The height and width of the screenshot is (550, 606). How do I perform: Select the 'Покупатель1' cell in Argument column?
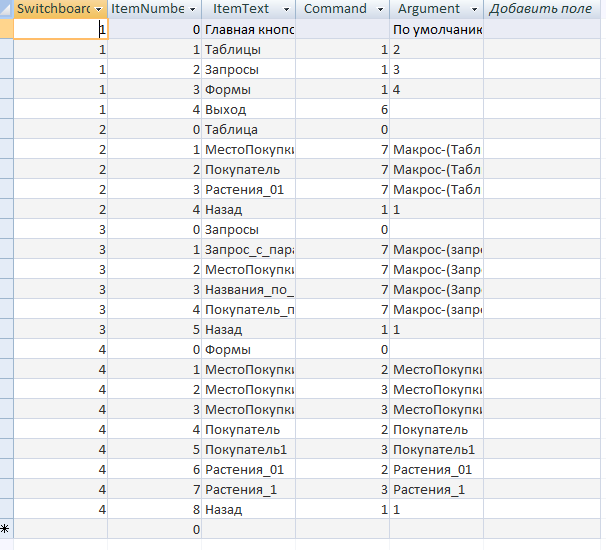pos(437,449)
